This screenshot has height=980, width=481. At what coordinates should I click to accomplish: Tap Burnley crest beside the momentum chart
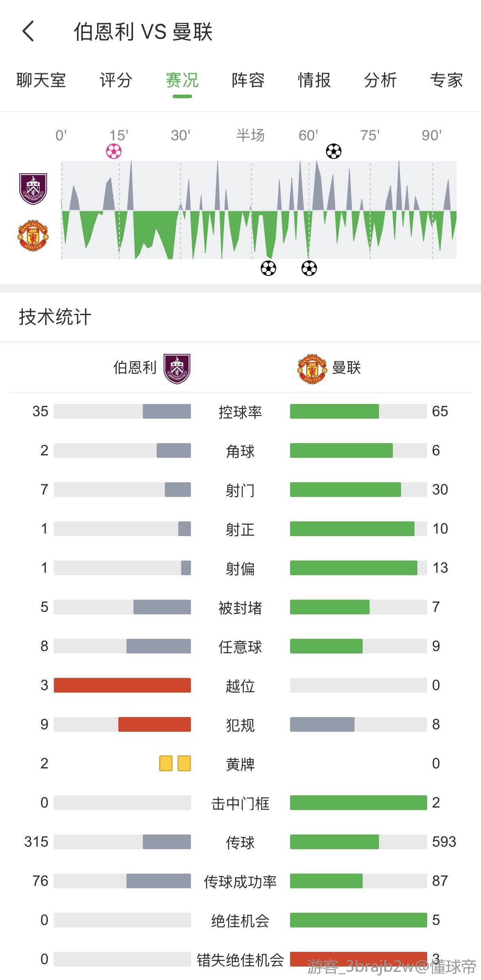coord(33,189)
